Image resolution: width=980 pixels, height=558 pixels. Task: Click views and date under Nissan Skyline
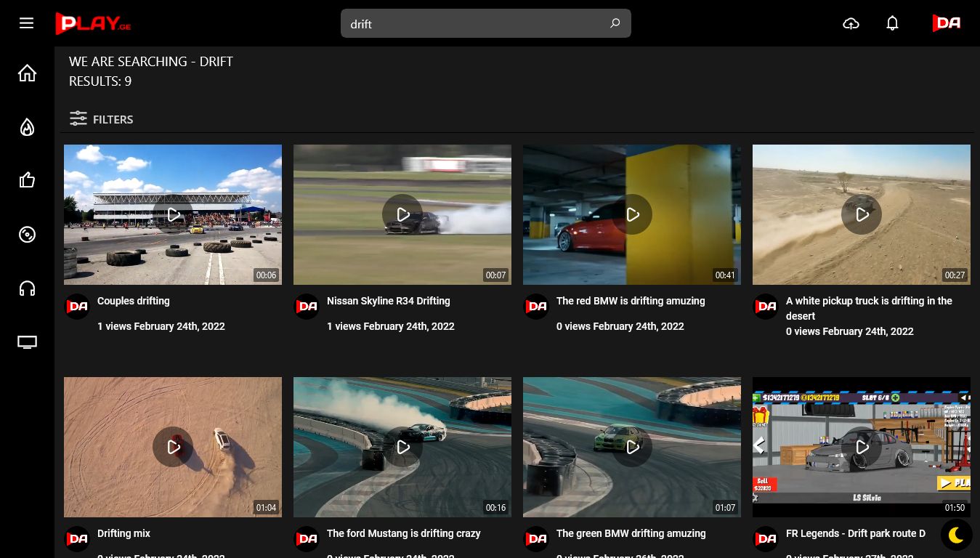pos(391,326)
